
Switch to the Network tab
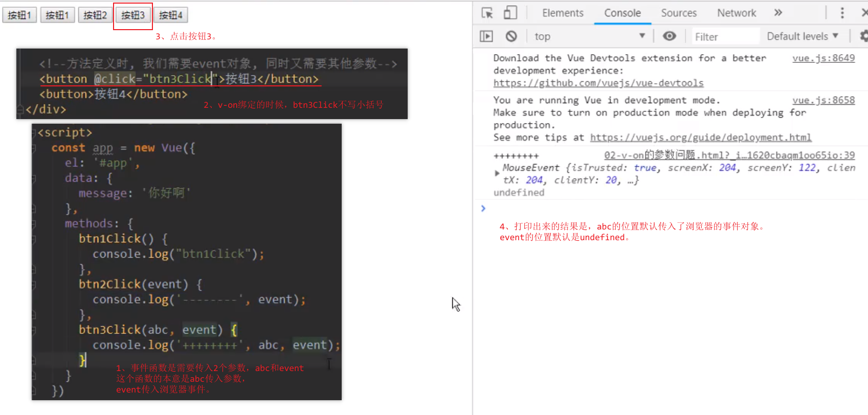point(737,13)
